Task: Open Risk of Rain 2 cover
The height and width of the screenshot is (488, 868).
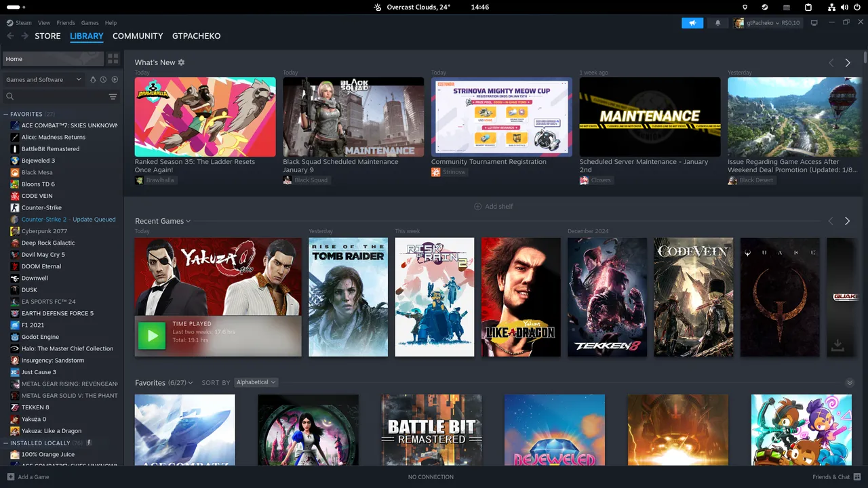Action: (x=435, y=297)
